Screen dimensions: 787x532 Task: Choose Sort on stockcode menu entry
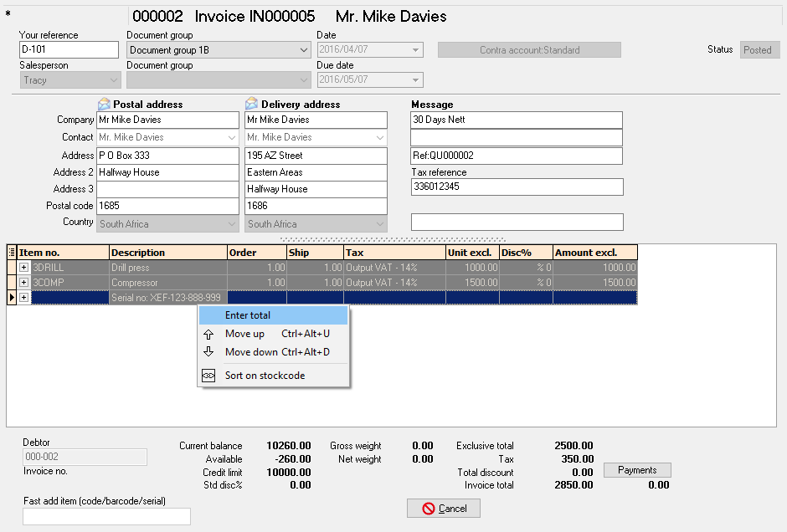[x=265, y=376]
